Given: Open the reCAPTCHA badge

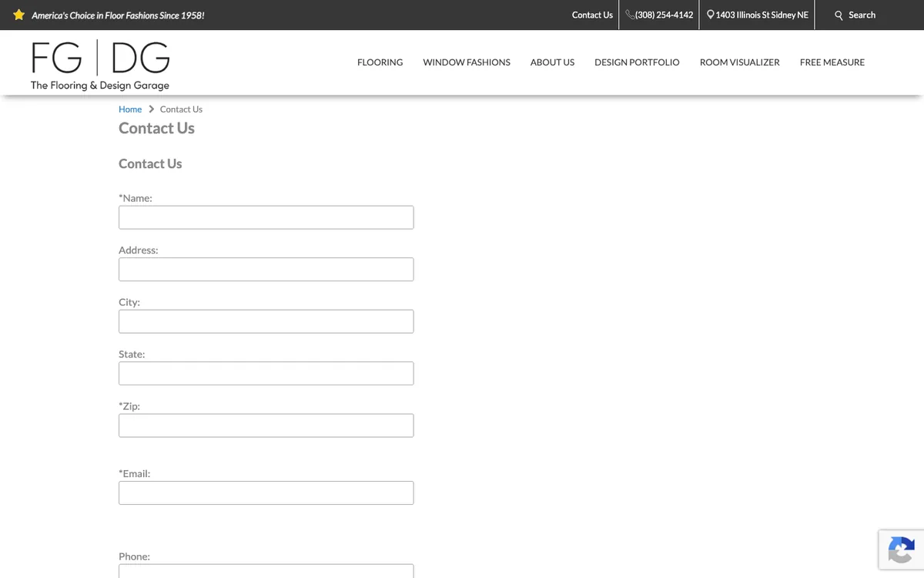Looking at the screenshot, I should [901, 549].
